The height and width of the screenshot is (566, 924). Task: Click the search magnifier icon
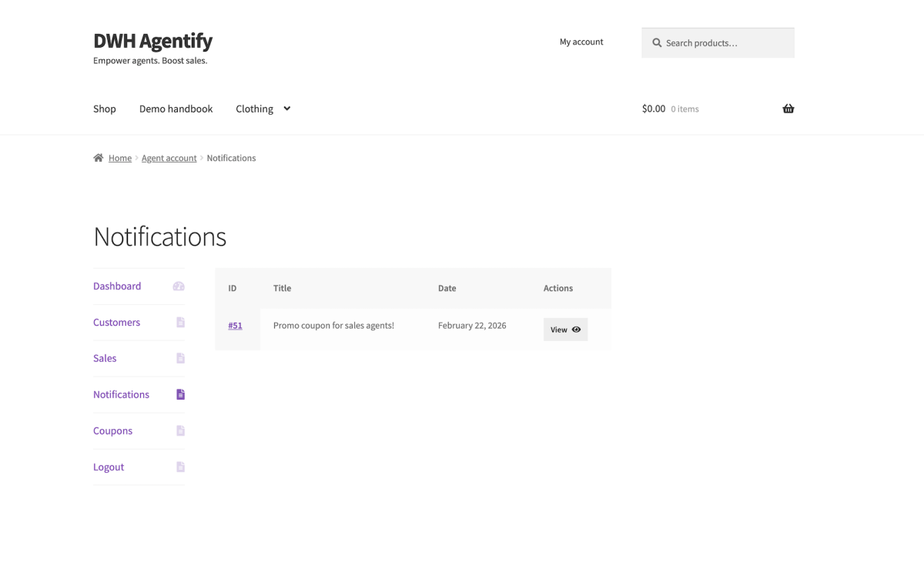[657, 43]
